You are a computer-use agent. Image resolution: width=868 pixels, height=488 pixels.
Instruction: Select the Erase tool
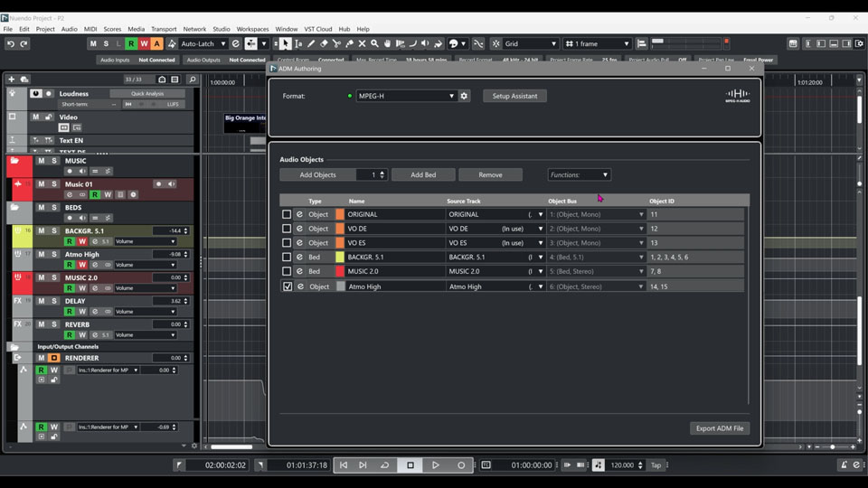[324, 43]
